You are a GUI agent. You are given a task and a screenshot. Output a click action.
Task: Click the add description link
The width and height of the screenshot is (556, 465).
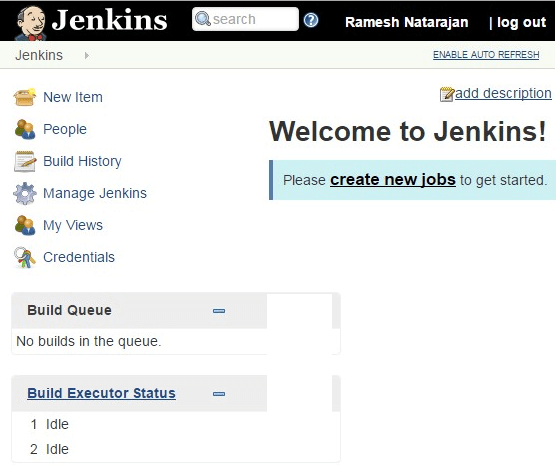(503, 93)
